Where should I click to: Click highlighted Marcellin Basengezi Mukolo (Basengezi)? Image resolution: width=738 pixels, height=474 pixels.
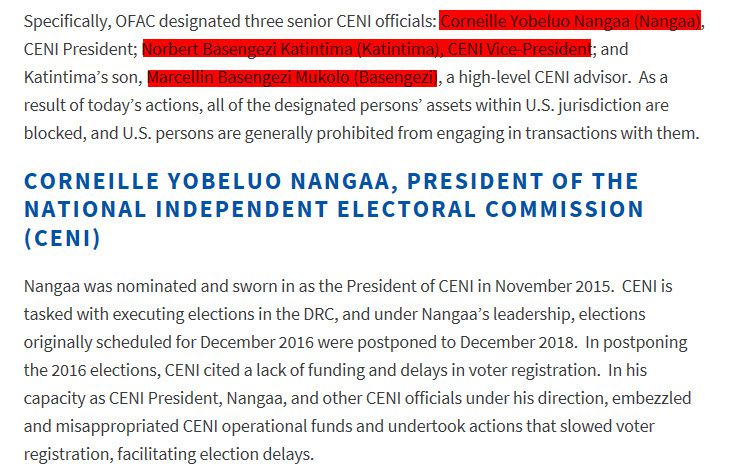[x=292, y=77]
